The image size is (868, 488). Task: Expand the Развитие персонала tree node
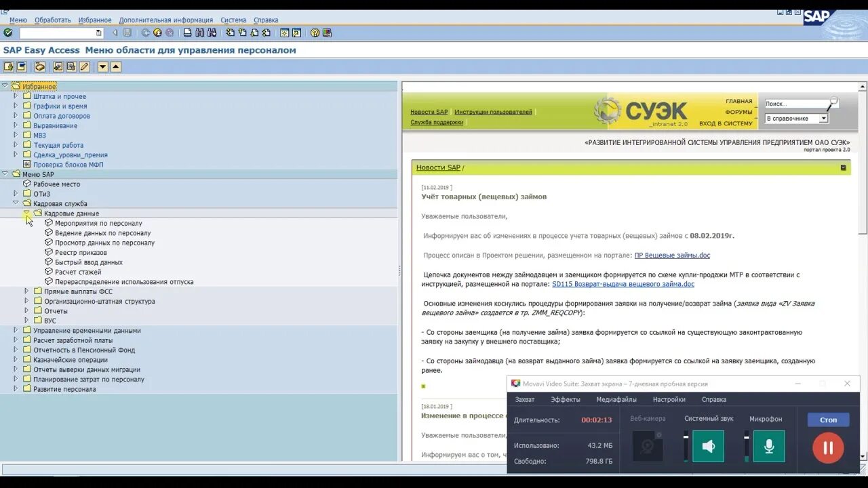[x=17, y=389]
